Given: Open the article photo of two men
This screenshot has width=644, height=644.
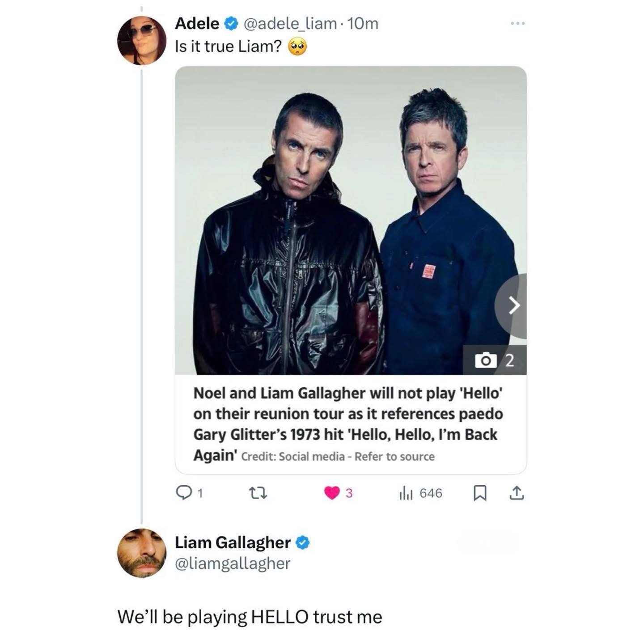Looking at the screenshot, I should [351, 220].
